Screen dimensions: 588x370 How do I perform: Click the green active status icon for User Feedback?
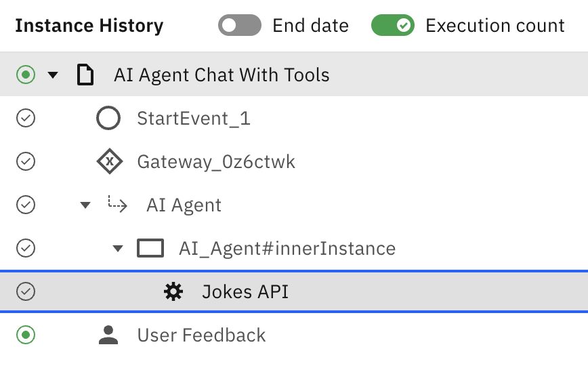pyautogui.click(x=26, y=335)
